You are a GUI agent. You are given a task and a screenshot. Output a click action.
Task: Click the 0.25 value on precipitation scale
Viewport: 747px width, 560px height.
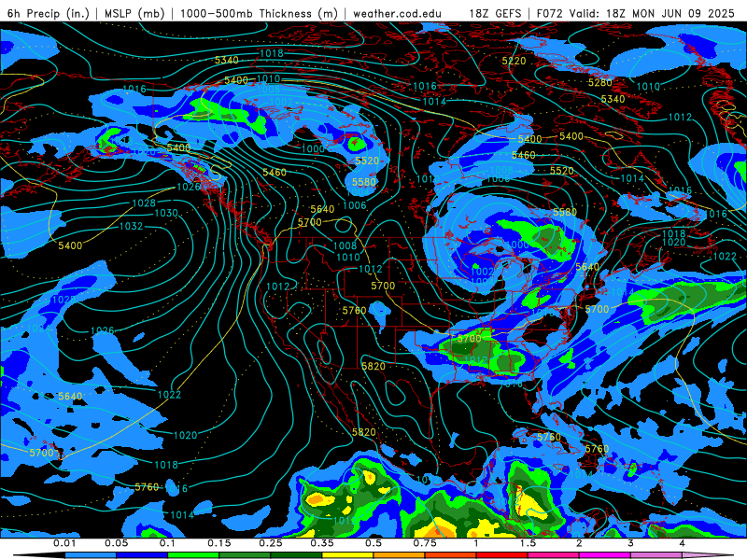(271, 543)
